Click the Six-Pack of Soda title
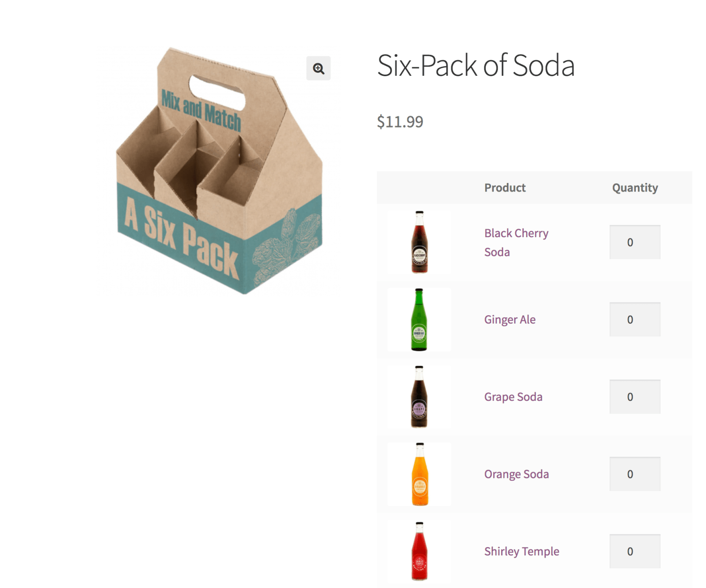The height and width of the screenshot is (588, 706). pos(475,66)
